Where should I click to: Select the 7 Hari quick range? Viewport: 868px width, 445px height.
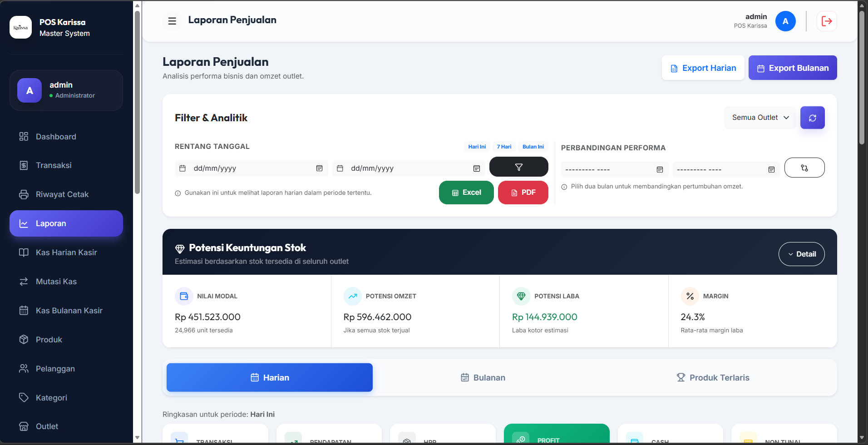pos(504,147)
